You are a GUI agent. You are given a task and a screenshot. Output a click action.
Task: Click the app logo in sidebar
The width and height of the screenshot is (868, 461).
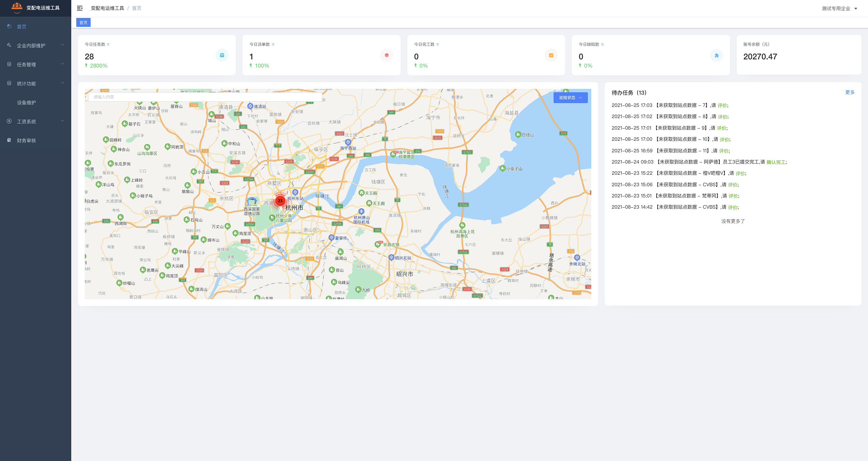[17, 7]
